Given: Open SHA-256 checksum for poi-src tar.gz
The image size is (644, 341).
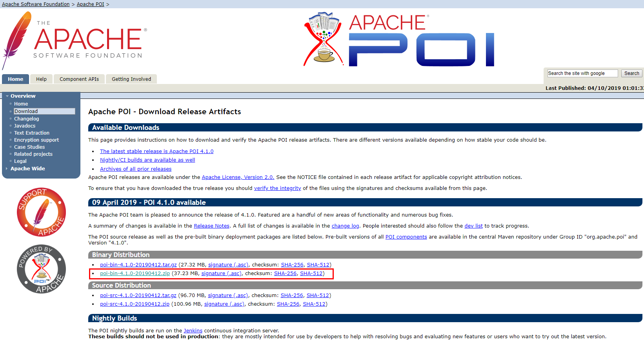Looking at the screenshot, I should [x=292, y=295].
